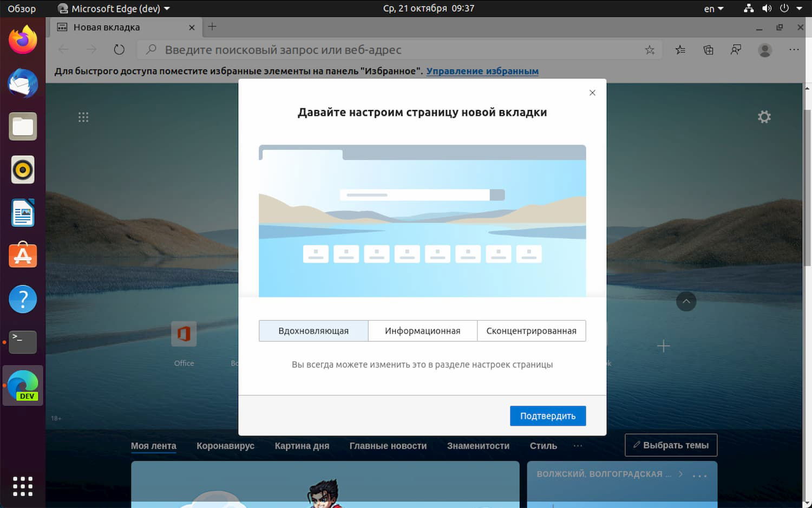Add this page to favorites
The width and height of the screenshot is (812, 508).
[649, 49]
